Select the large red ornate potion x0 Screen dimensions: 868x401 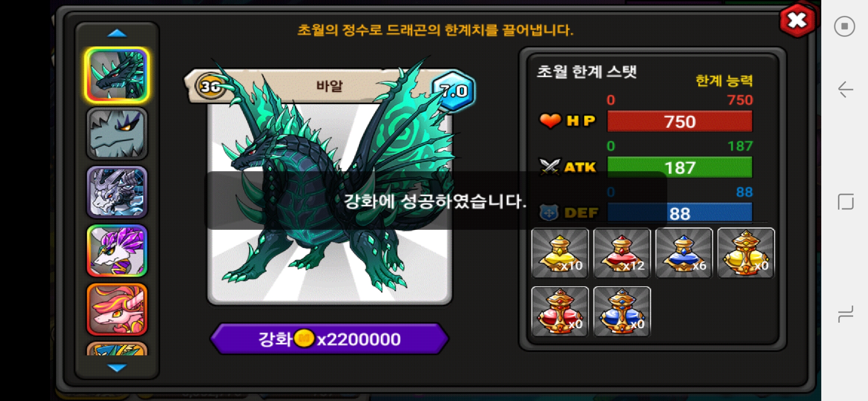[560, 312]
